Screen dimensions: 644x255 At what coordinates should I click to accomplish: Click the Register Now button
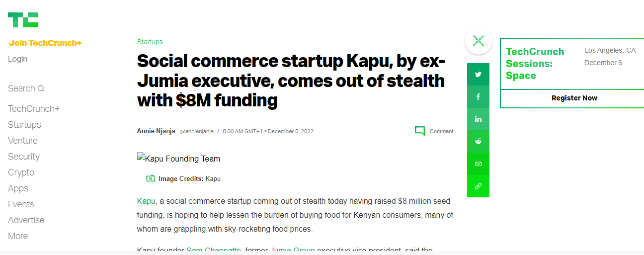tap(574, 98)
